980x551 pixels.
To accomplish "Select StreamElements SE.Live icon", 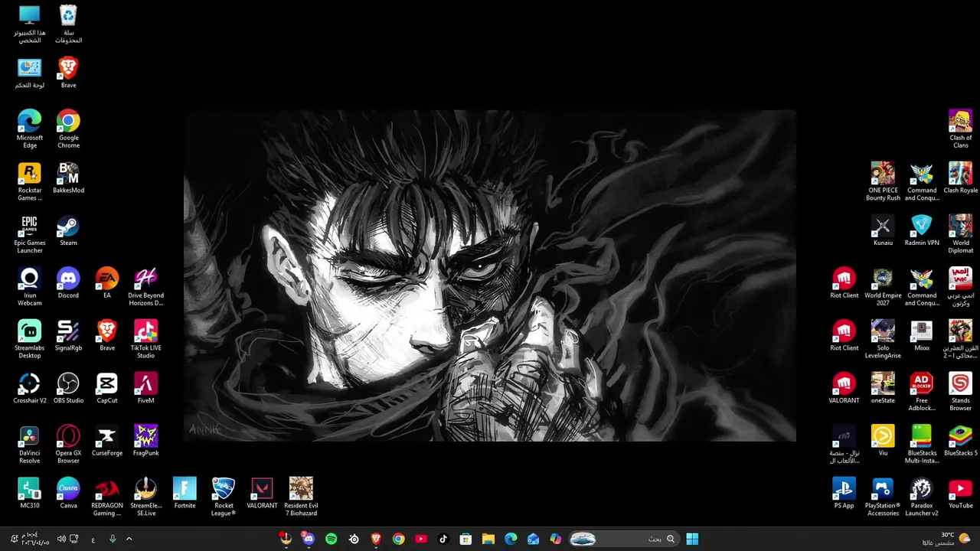I will (x=145, y=497).
